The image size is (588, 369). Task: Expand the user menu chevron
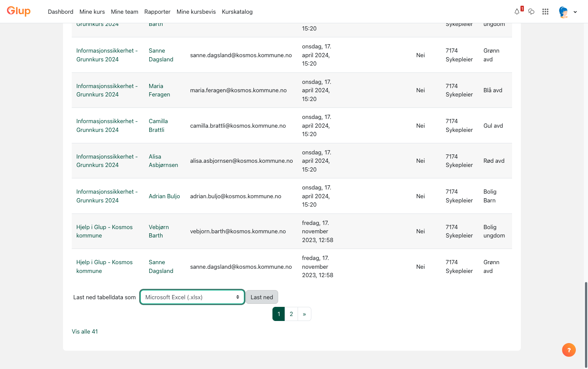coord(575,12)
